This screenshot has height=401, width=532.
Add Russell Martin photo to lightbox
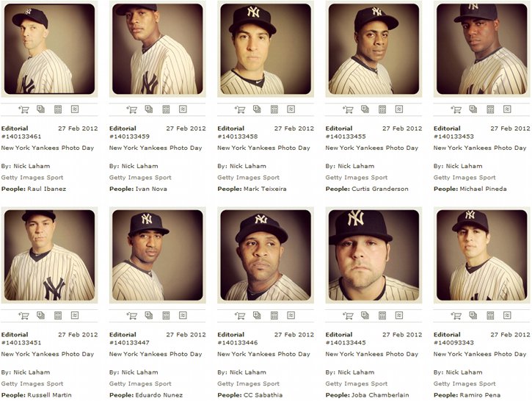pyautogui.click(x=40, y=315)
